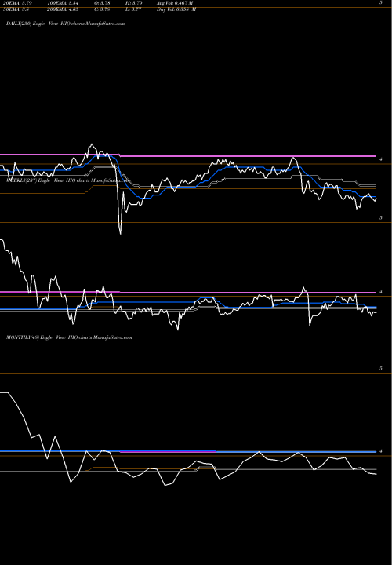
Task: Select the open price O: 3.78
Action: pos(102,3)
